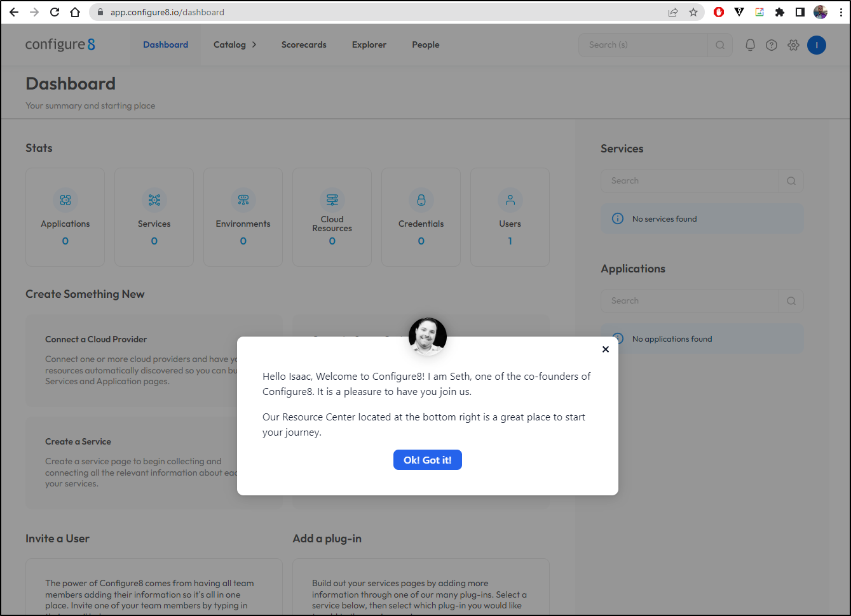Image resolution: width=851 pixels, height=616 pixels.
Task: Click the Cloud Resources stat icon
Action: [x=332, y=200]
